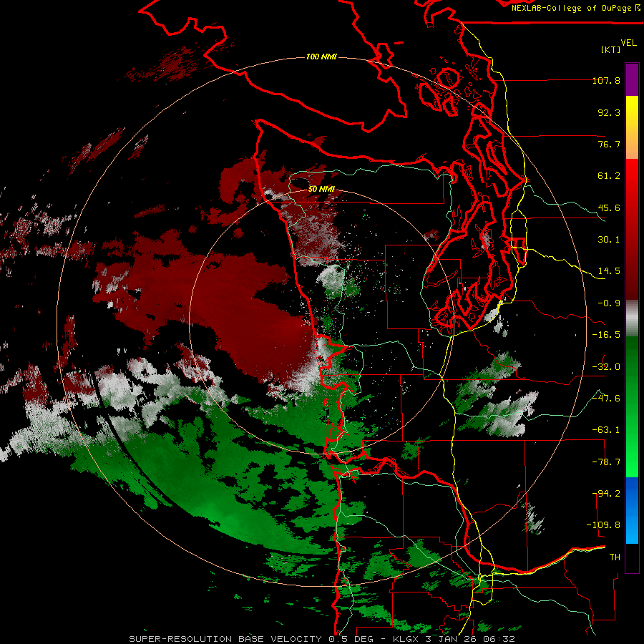The height and width of the screenshot is (644, 644).
Task: Click the 100 NMI range ring label
Action: coord(321,57)
